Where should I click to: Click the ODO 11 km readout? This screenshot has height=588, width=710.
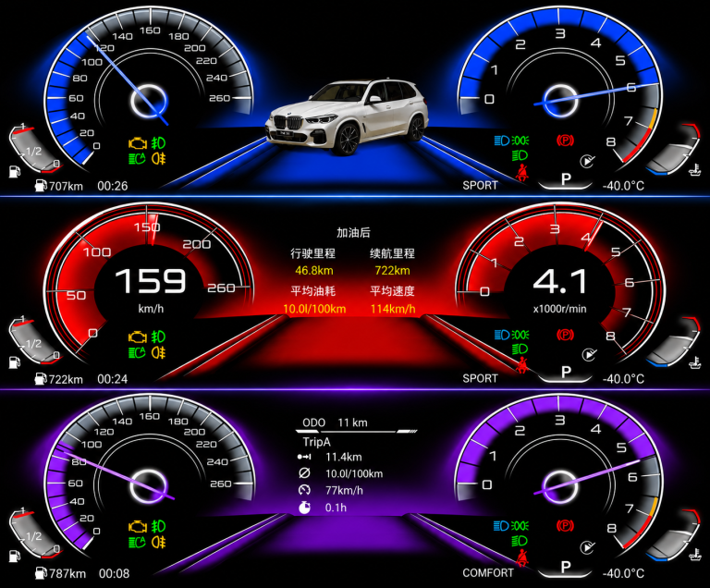click(x=335, y=423)
